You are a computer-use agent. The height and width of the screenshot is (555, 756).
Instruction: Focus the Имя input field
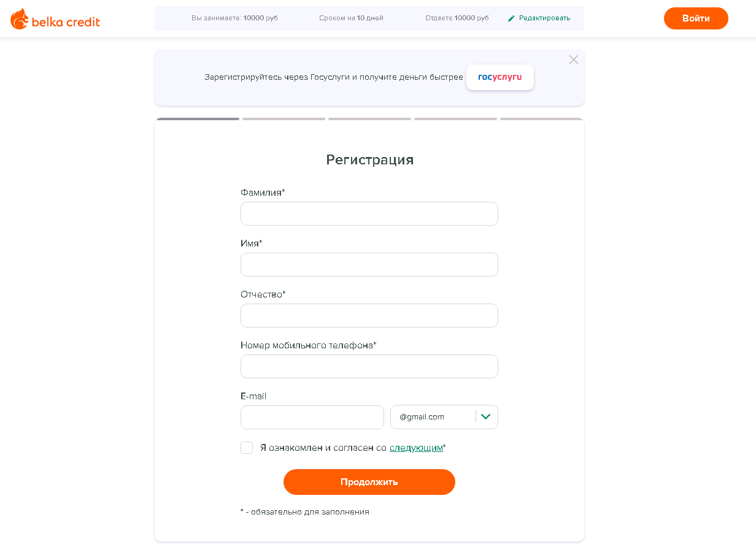[x=369, y=265]
